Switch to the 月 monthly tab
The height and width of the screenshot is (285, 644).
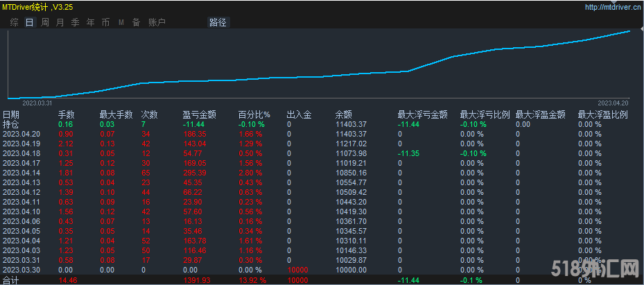click(60, 22)
